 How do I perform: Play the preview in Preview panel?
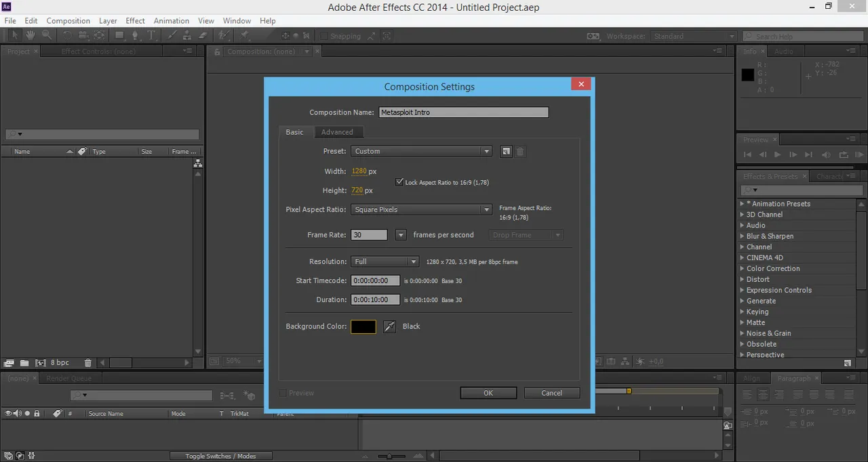(x=777, y=155)
